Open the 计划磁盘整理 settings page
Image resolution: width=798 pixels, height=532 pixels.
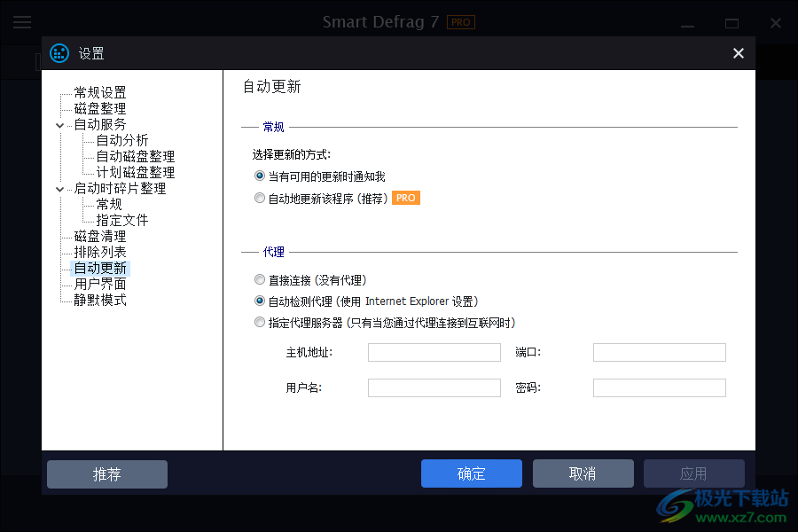[136, 172]
